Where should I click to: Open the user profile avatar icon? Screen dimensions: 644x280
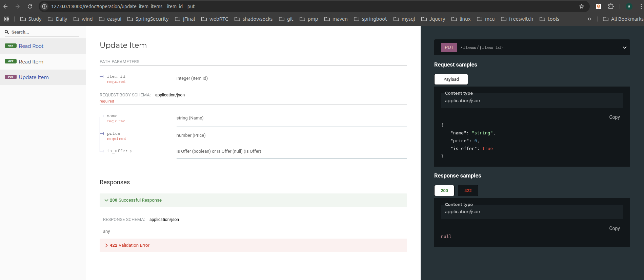(629, 6)
